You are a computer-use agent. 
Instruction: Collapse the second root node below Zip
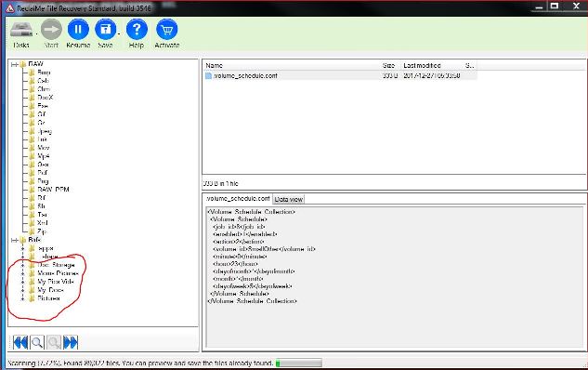[14, 240]
